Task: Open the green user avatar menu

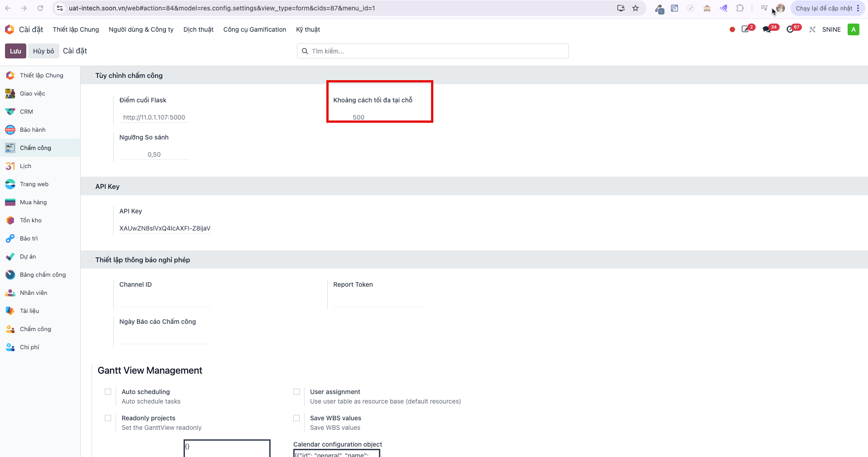Action: 853,29
